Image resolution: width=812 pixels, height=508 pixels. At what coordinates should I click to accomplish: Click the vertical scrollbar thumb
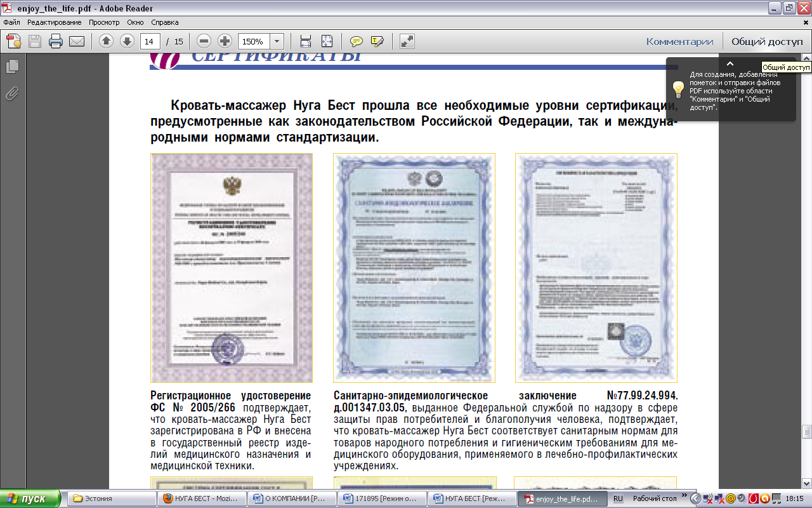[806, 431]
